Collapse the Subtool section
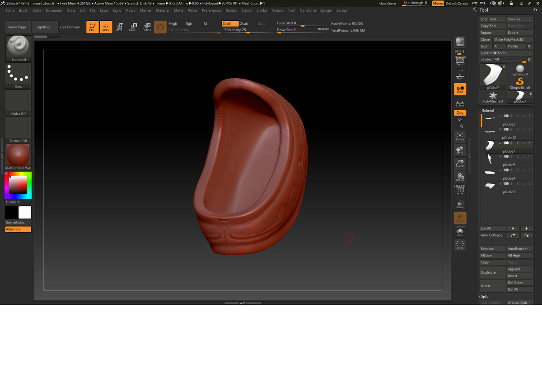The height and width of the screenshot is (392, 542). [488, 110]
